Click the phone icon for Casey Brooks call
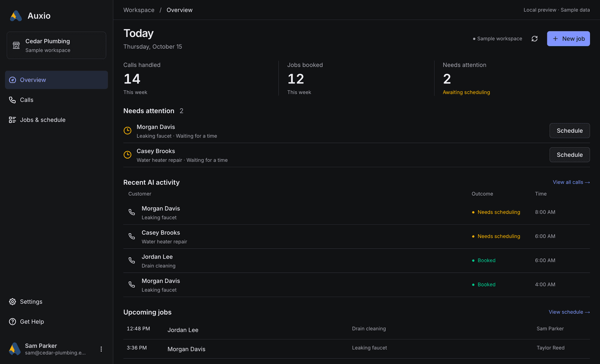The height and width of the screenshot is (364, 600). point(131,236)
